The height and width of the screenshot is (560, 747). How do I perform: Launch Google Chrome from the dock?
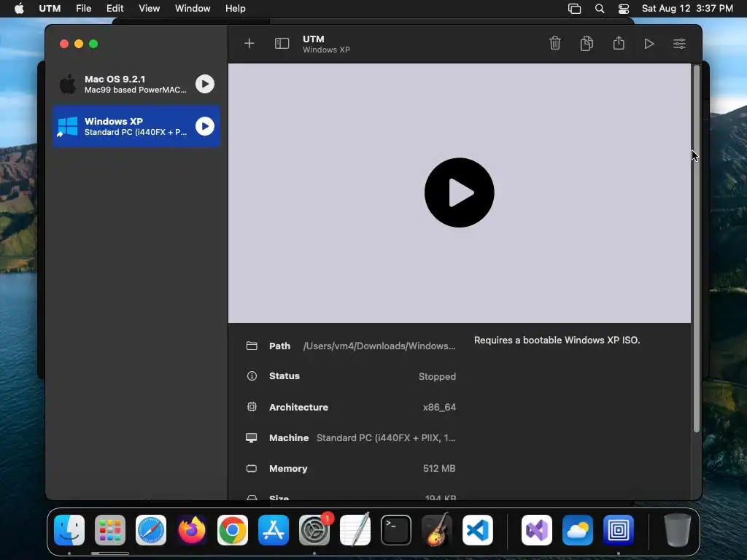[x=233, y=530]
